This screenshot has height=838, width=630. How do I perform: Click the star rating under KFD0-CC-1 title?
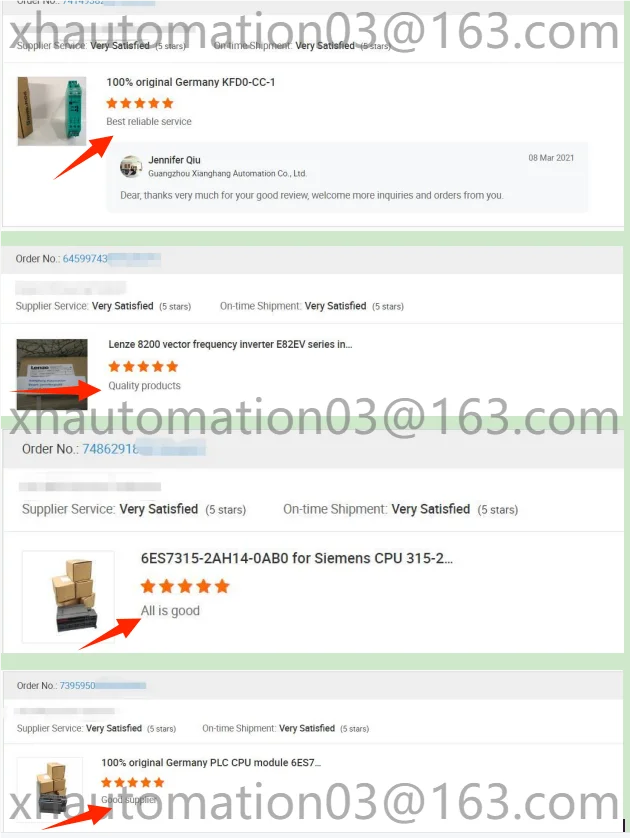(140, 103)
